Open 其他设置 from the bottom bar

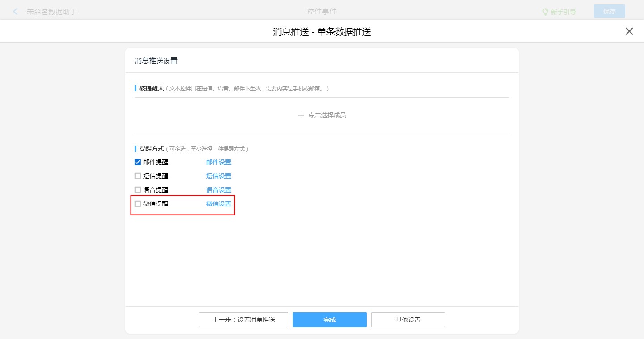tap(408, 320)
